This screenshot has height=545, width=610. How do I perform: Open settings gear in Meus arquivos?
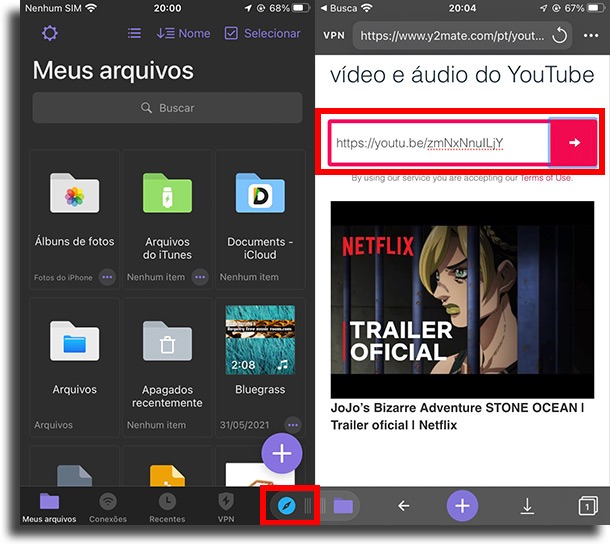pos(50,33)
